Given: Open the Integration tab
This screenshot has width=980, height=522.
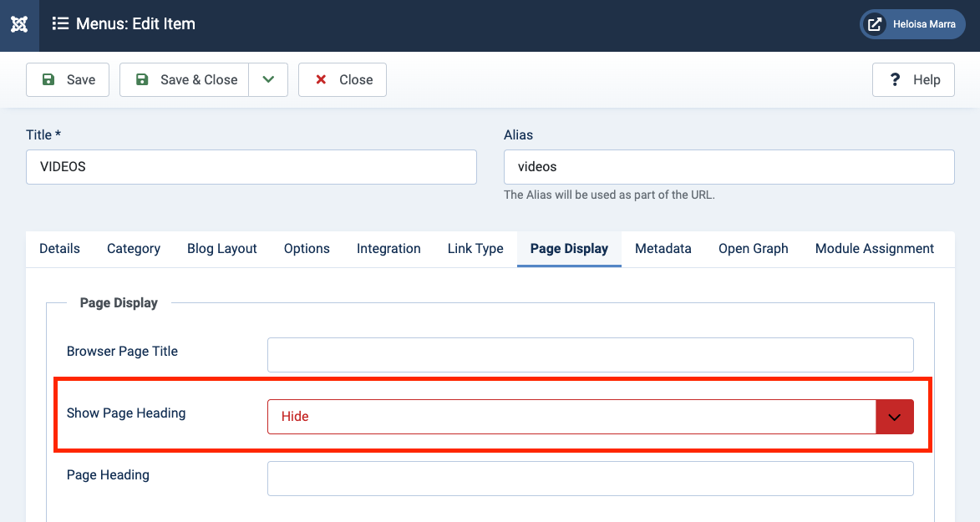Looking at the screenshot, I should coord(388,249).
